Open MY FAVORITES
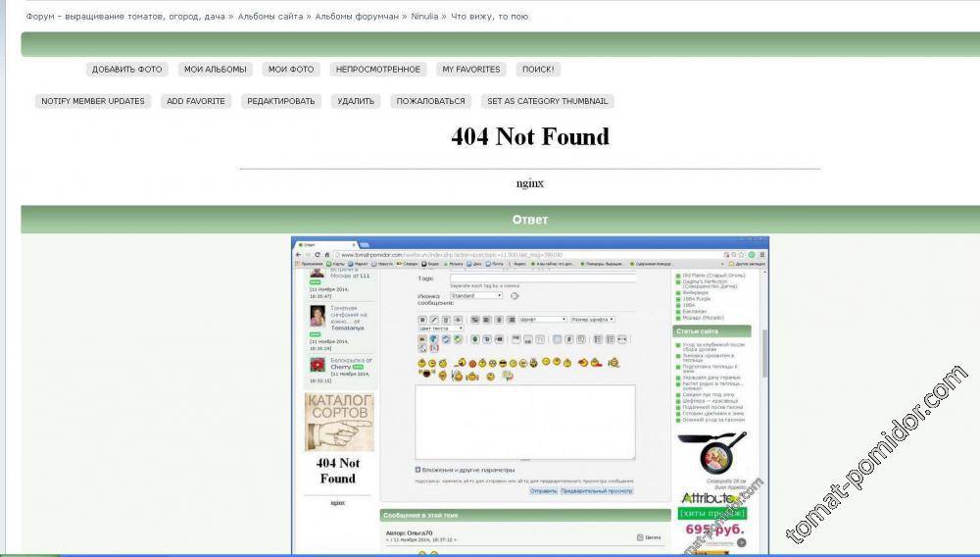Image resolution: width=980 pixels, height=557 pixels. [x=470, y=70]
